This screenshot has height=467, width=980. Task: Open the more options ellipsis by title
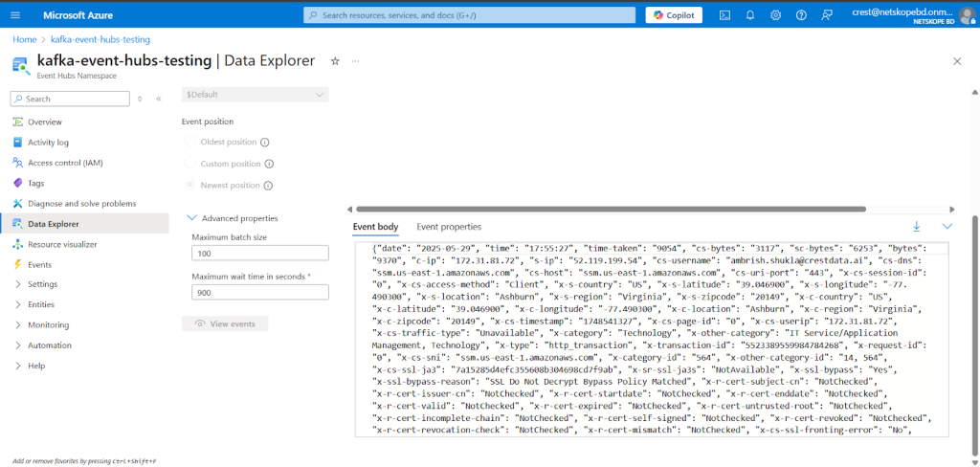[356, 60]
